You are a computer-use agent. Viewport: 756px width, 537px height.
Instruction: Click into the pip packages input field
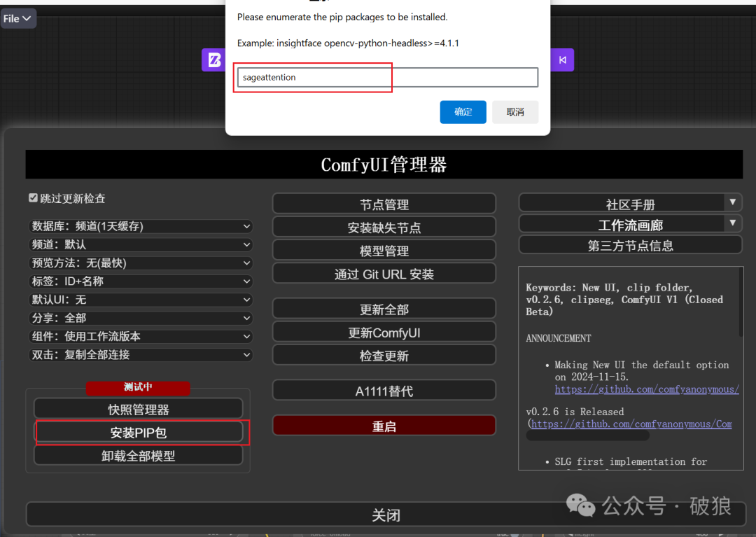[x=388, y=77]
